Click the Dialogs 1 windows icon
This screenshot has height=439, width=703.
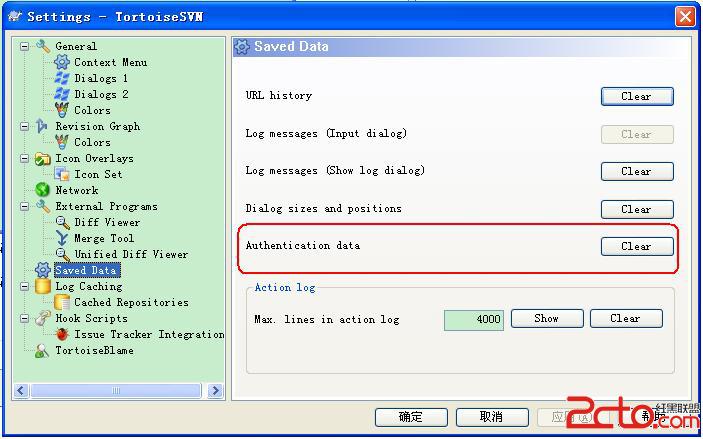pos(62,78)
